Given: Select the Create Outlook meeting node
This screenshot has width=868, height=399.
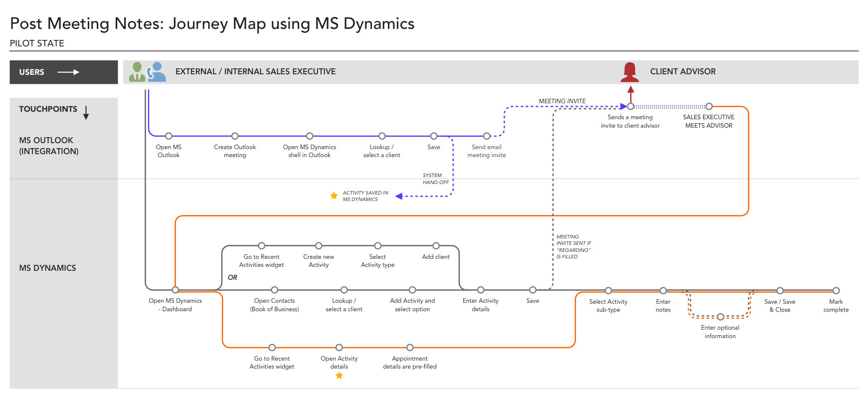Looking at the screenshot, I should pyautogui.click(x=235, y=136).
